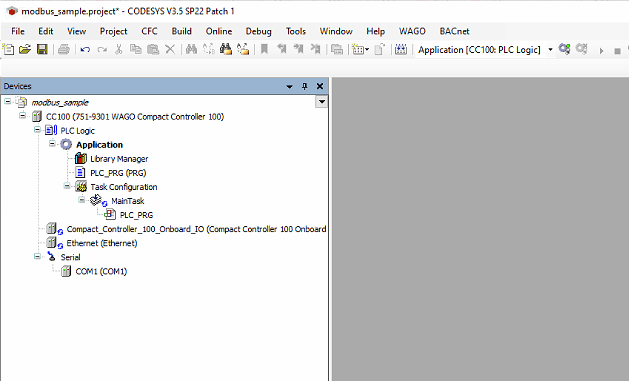The width and height of the screenshot is (629, 381).
Task: Open the BACnet menu
Action: pos(454,31)
